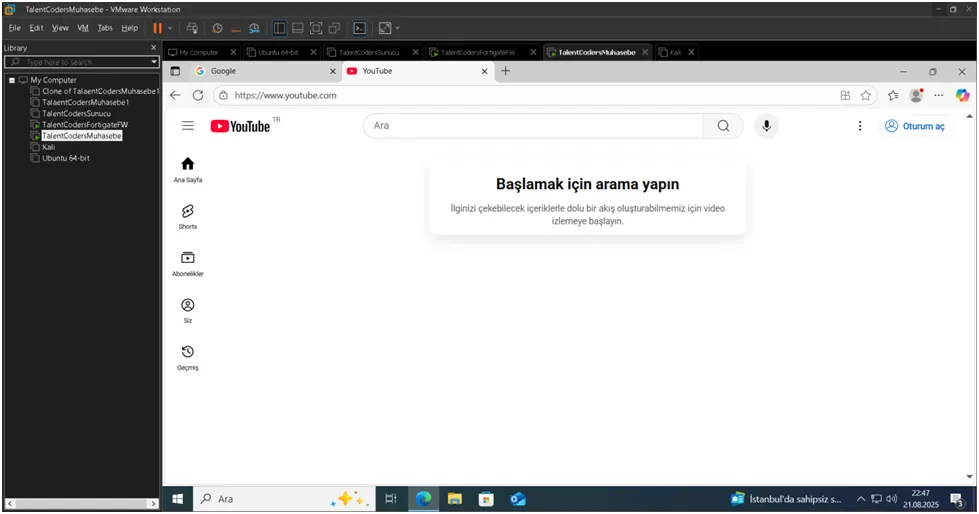979x514 pixels.
Task: Revert the VM to its snapshot
Action: 236,28
